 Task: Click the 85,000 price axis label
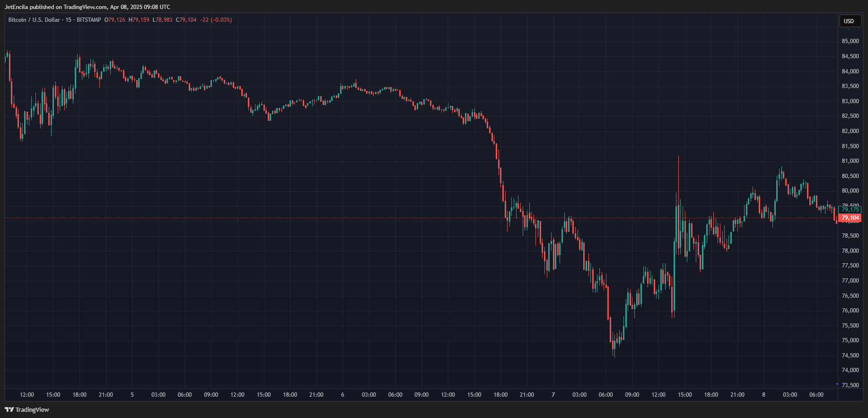tap(850, 41)
